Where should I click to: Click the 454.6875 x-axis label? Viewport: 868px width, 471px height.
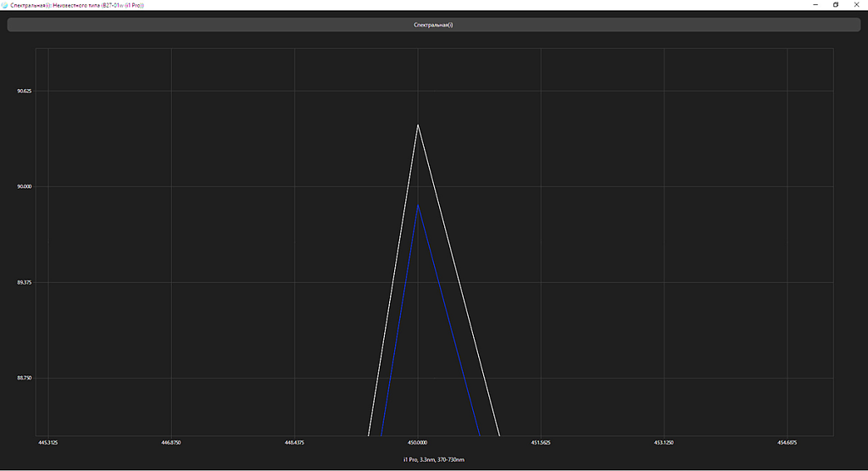tap(787, 442)
